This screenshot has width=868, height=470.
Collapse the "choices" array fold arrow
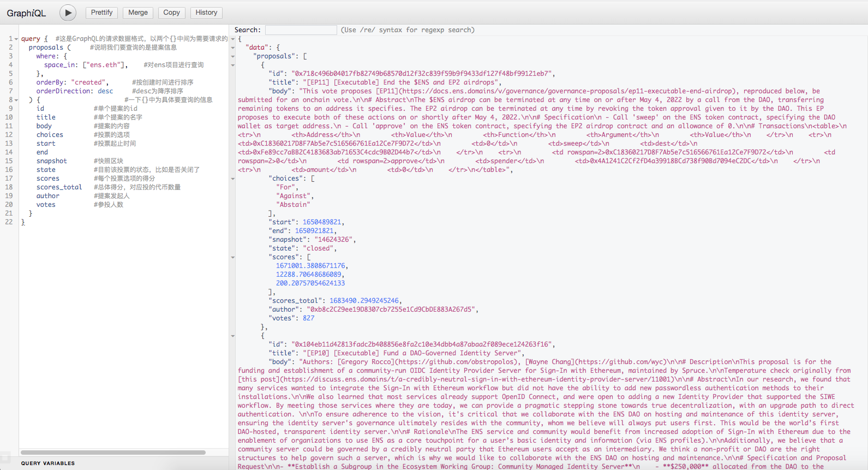pos(233,179)
